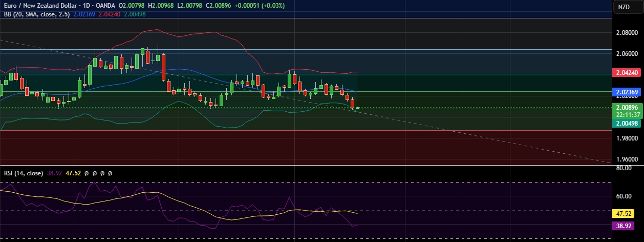
Task: Click the teal 2.00498 price axis label
Action: [627, 124]
